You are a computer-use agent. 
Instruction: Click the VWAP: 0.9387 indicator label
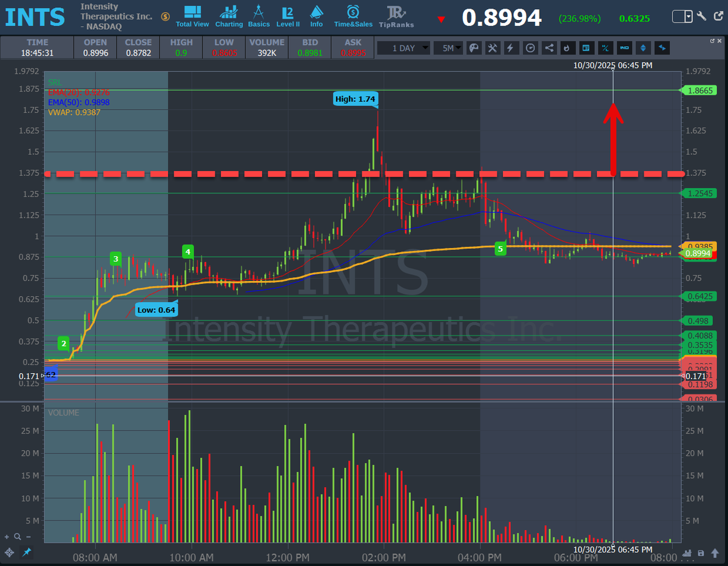(74, 112)
